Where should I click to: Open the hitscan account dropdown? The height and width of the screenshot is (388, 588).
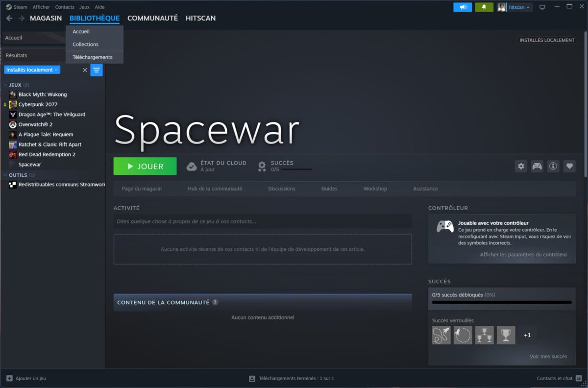coord(519,7)
